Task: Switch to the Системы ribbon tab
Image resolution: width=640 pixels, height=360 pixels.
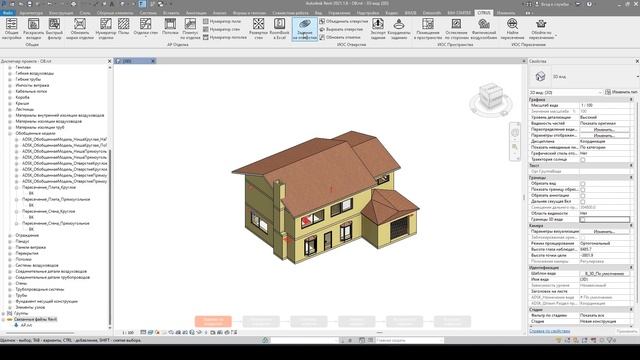Action: pos(148,13)
